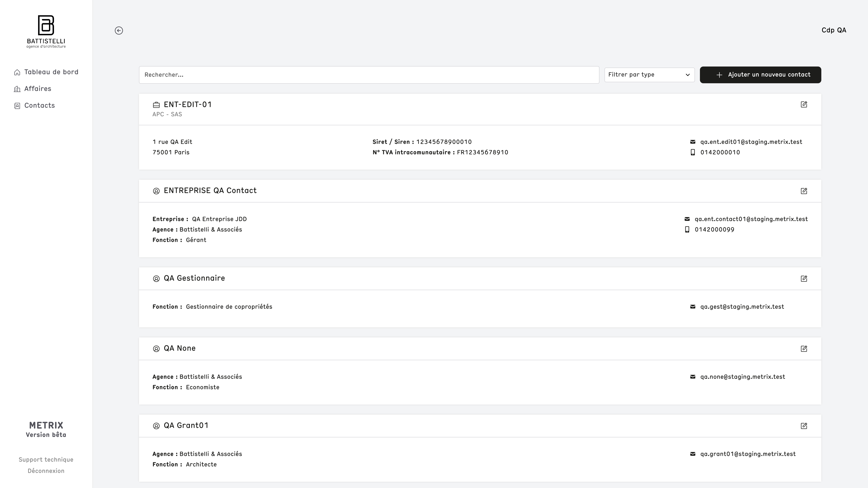This screenshot has width=868, height=488.
Task: Click QA Entreprise JDD company value
Action: coord(219,219)
